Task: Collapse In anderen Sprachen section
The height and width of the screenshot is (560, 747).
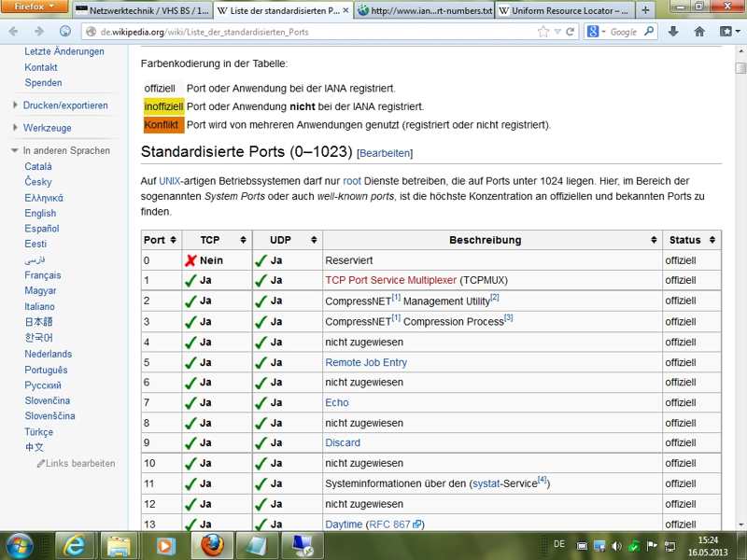Action: 61,150
